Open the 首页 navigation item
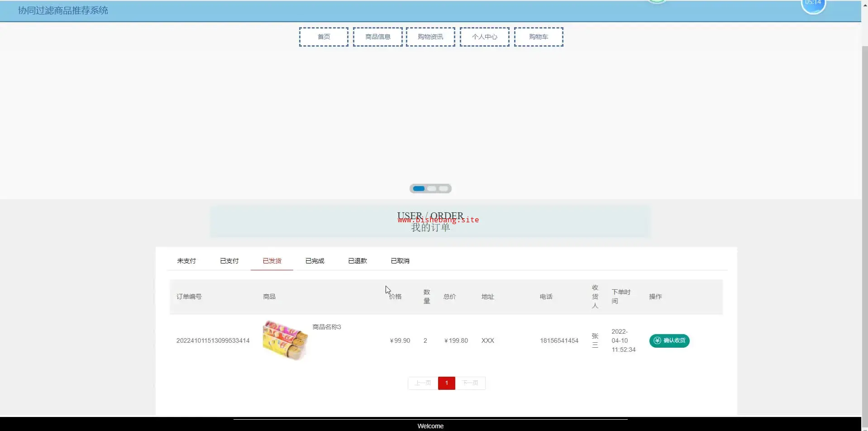868x431 pixels. click(x=324, y=37)
